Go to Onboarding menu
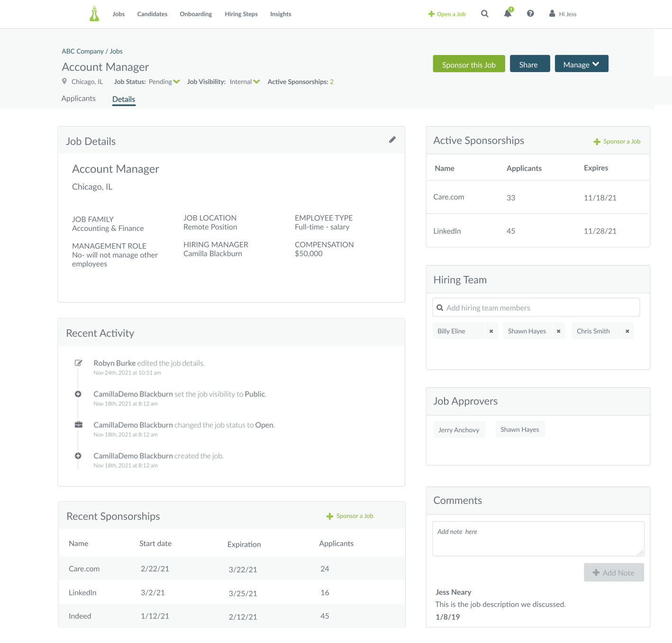The height and width of the screenshot is (643, 672). [x=196, y=14]
